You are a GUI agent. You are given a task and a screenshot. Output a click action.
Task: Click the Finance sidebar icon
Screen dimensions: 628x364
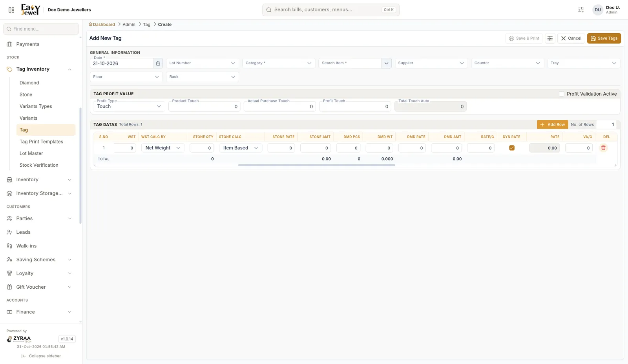point(9,312)
